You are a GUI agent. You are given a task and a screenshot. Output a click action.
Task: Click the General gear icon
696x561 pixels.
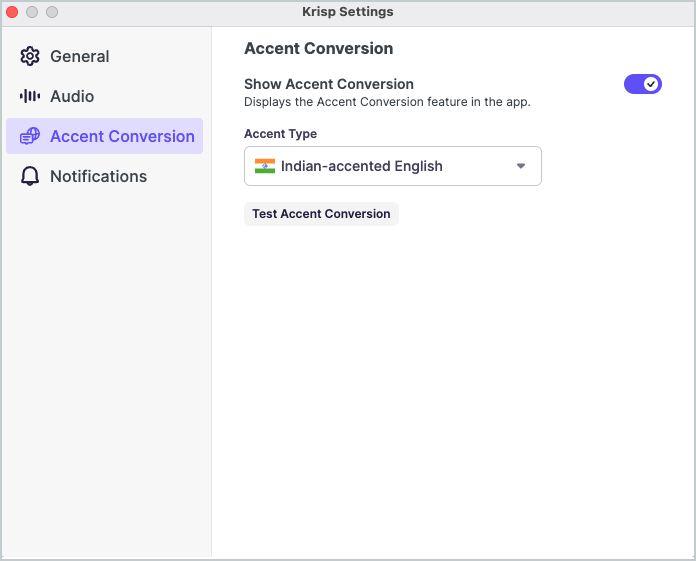click(30, 56)
